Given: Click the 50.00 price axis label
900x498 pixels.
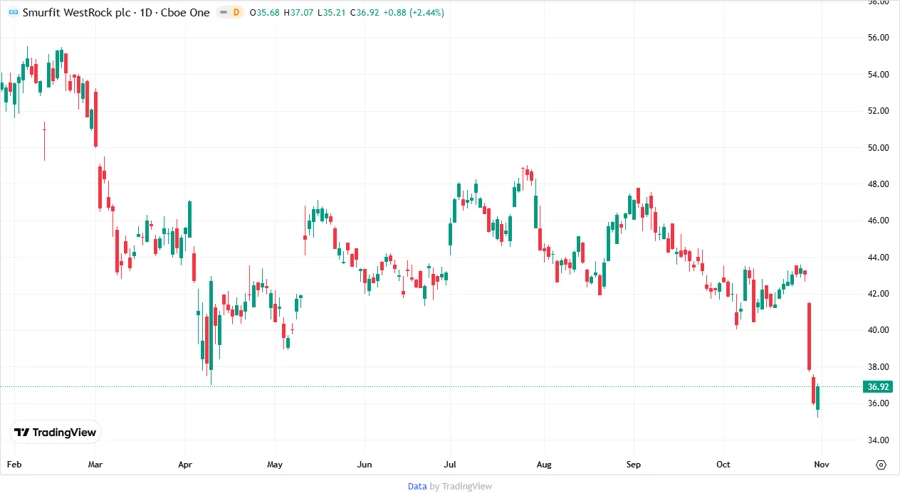Looking at the screenshot, I should tap(878, 147).
